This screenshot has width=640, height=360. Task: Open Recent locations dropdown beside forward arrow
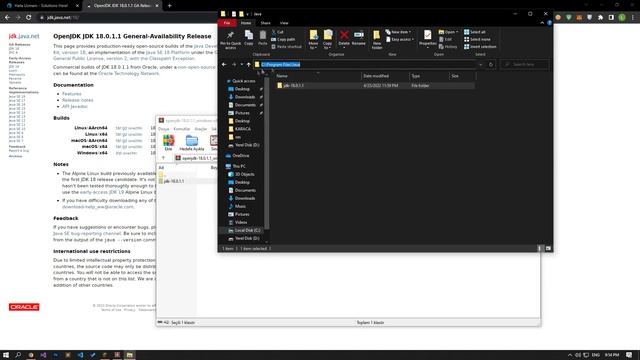point(242,64)
